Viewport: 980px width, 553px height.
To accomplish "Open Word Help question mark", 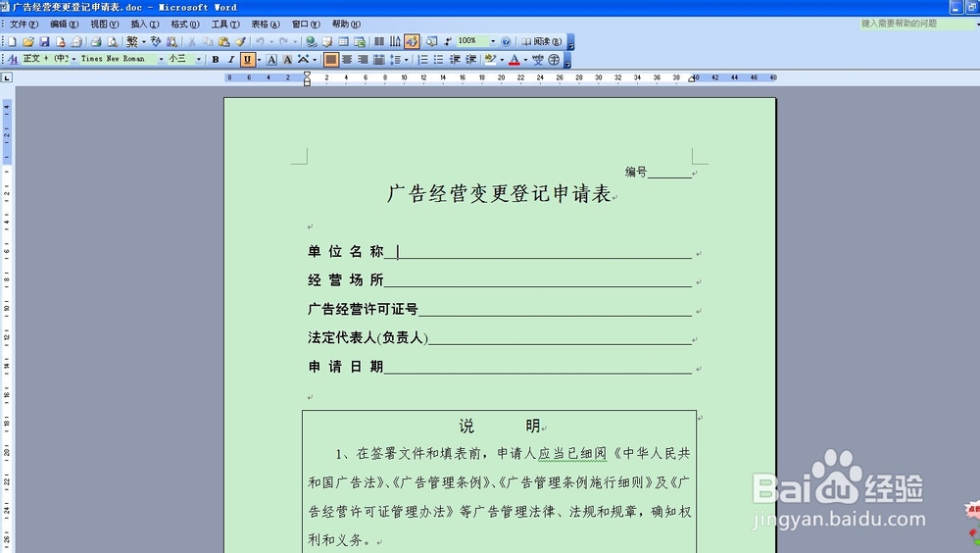I will click(507, 41).
